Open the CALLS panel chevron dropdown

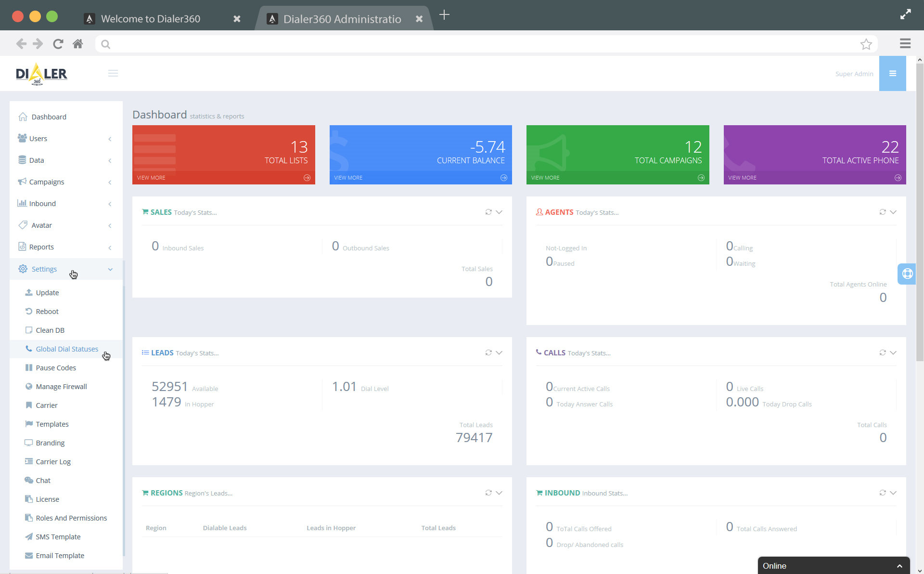click(893, 352)
